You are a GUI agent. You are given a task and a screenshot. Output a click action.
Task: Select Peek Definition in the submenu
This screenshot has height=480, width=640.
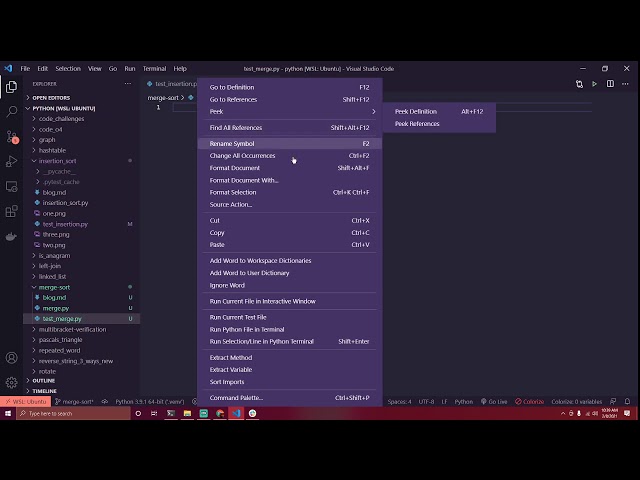tap(439, 111)
